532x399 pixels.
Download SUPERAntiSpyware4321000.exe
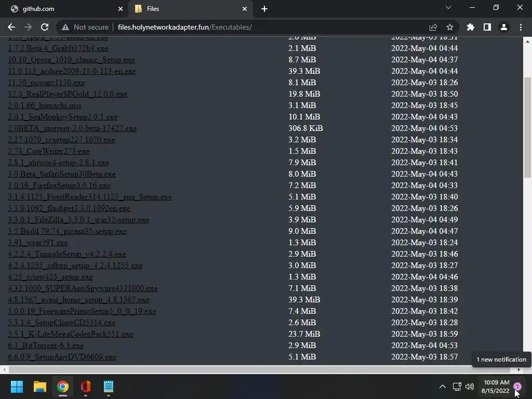pos(83,288)
